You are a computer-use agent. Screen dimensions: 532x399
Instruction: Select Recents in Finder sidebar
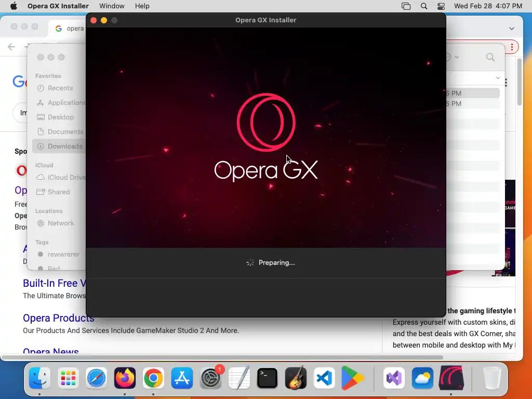tap(60, 88)
